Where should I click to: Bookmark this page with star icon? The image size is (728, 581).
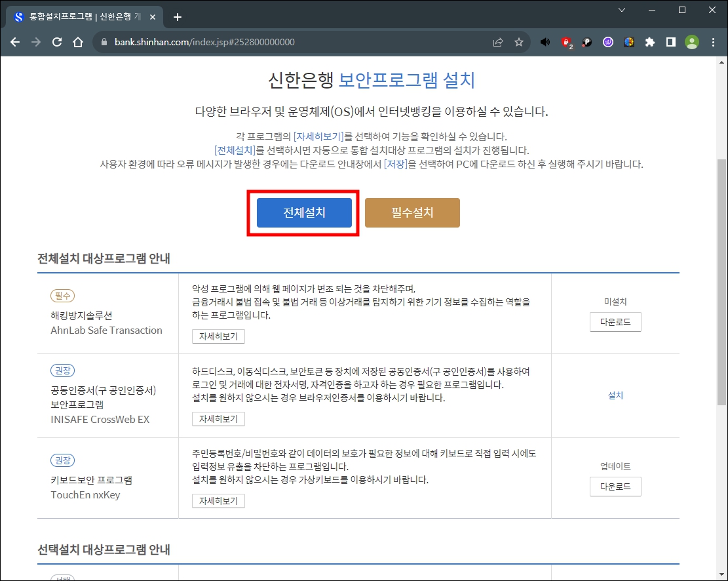click(x=519, y=43)
